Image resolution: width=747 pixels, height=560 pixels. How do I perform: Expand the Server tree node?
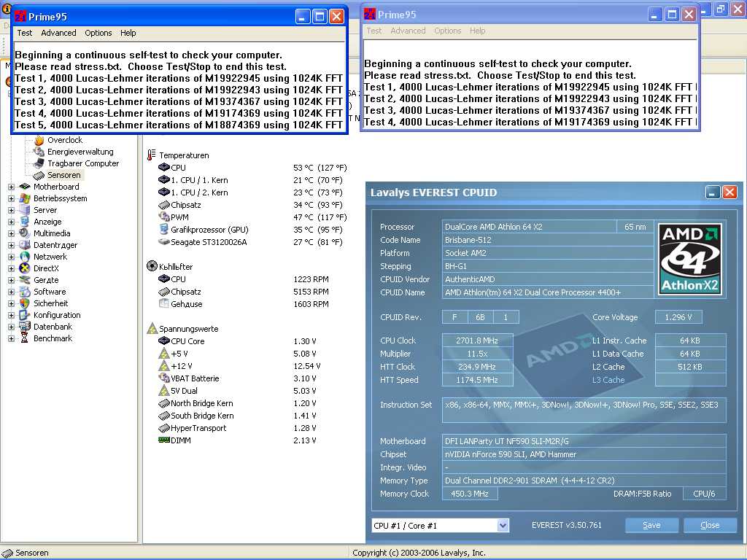tap(11, 210)
